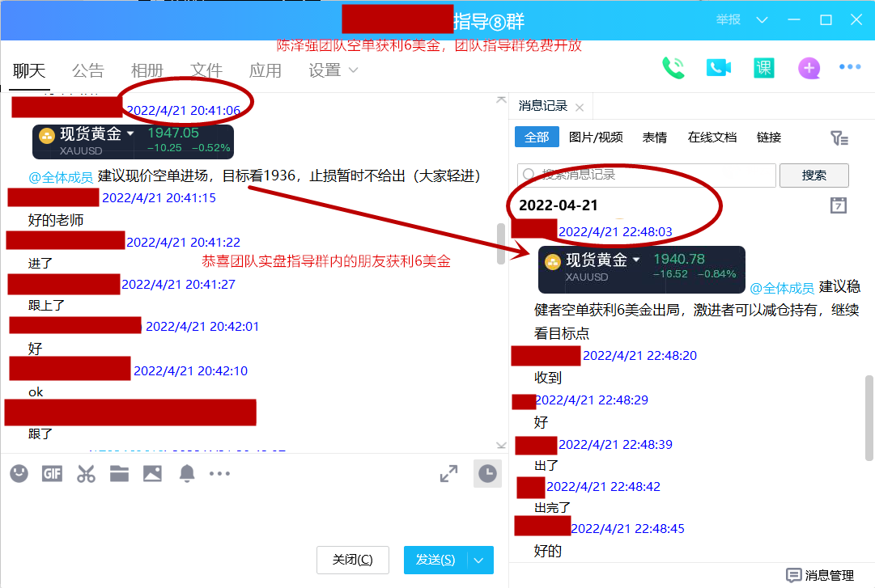Expand the 现货黄金 dropdown showing 1947.05

point(130,133)
